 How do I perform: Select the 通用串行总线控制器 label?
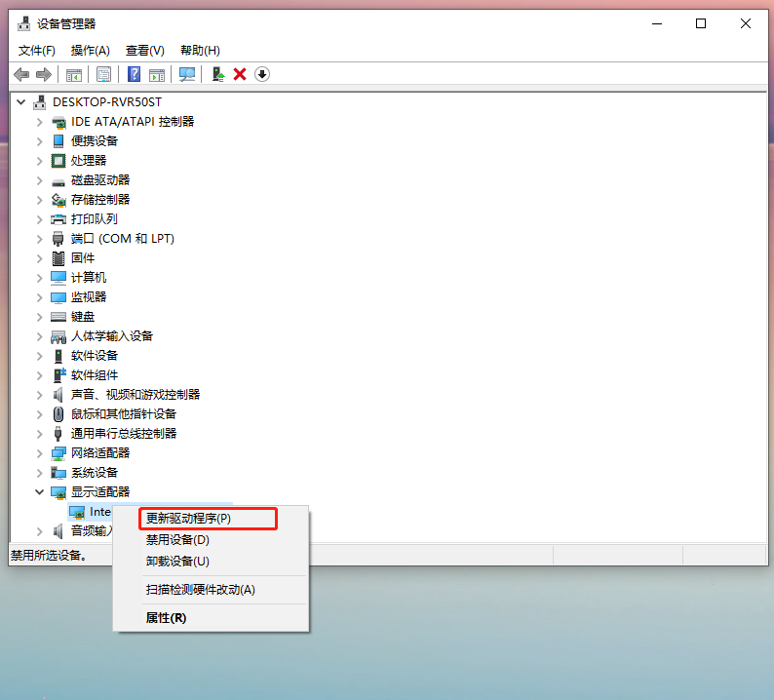124,434
